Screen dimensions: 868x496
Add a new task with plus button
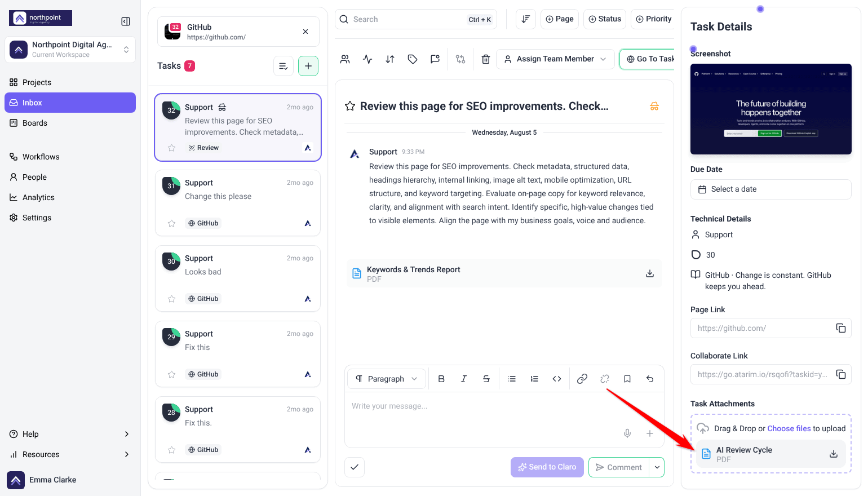click(x=308, y=66)
